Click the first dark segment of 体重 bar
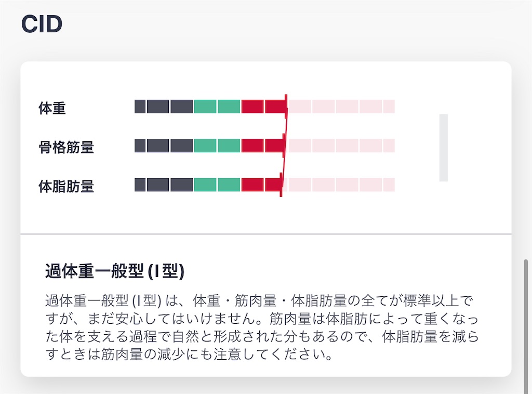532x394 pixels. pyautogui.click(x=140, y=107)
